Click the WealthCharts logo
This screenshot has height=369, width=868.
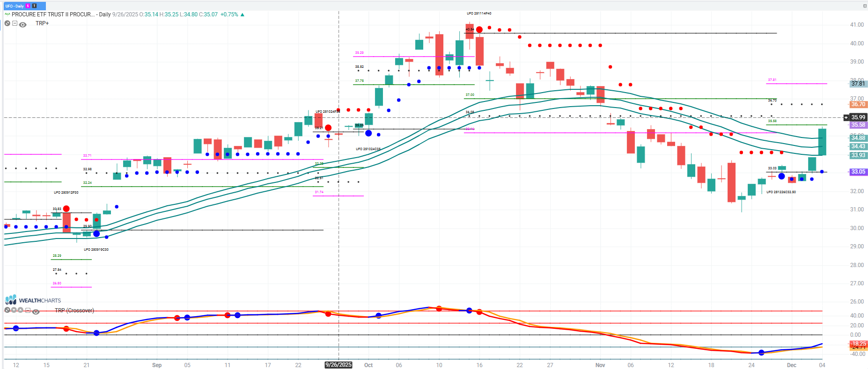pos(33,300)
